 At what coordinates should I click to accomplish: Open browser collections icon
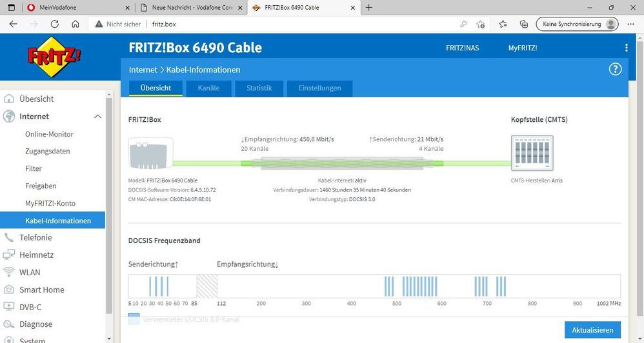tap(524, 24)
